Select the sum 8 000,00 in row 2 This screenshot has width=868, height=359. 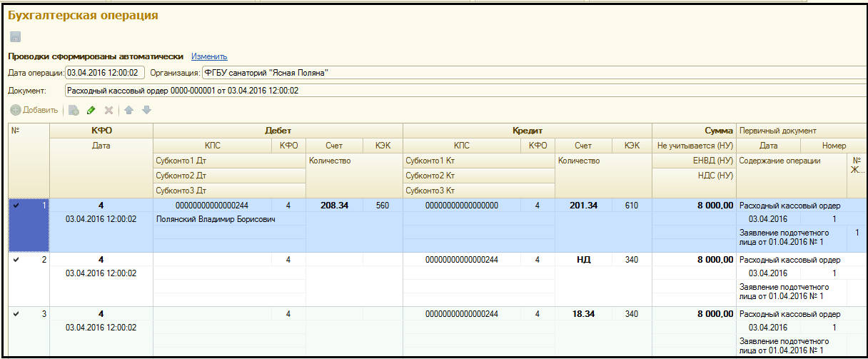click(694, 260)
